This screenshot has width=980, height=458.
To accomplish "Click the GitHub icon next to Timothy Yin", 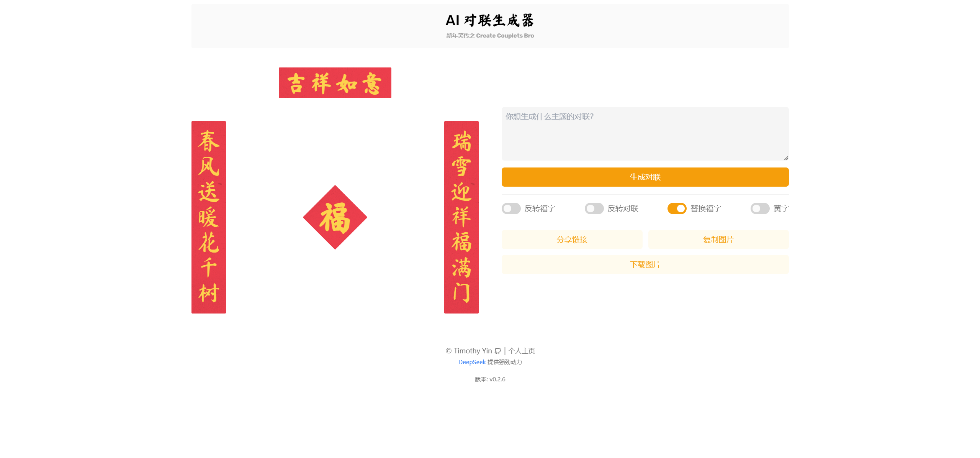I will click(x=497, y=350).
